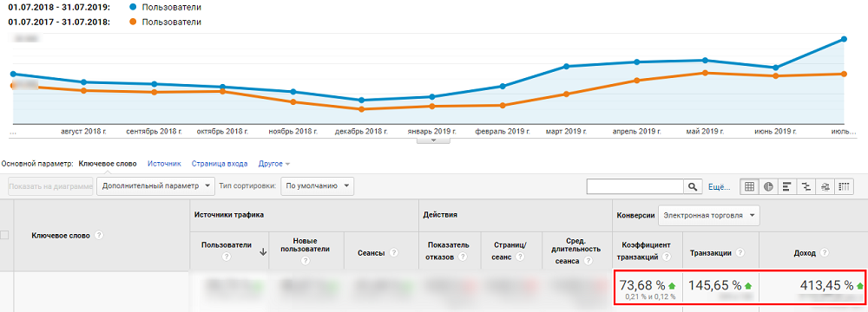The height and width of the screenshot is (312, 868).
Task: Switch to the performance bar view
Action: [x=786, y=187]
